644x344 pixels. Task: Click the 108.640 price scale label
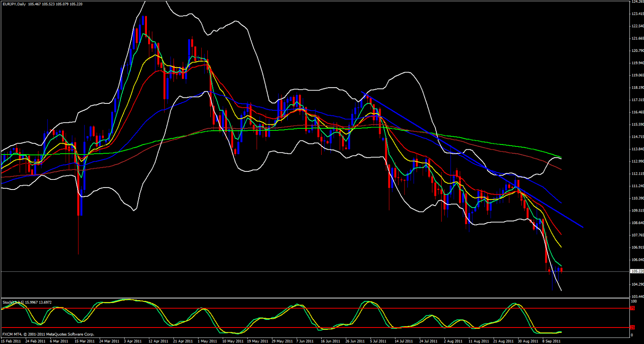click(637, 223)
